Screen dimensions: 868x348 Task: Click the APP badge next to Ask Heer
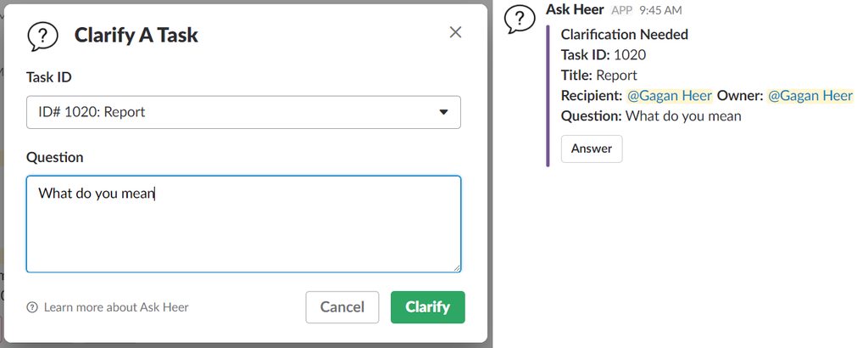click(621, 10)
